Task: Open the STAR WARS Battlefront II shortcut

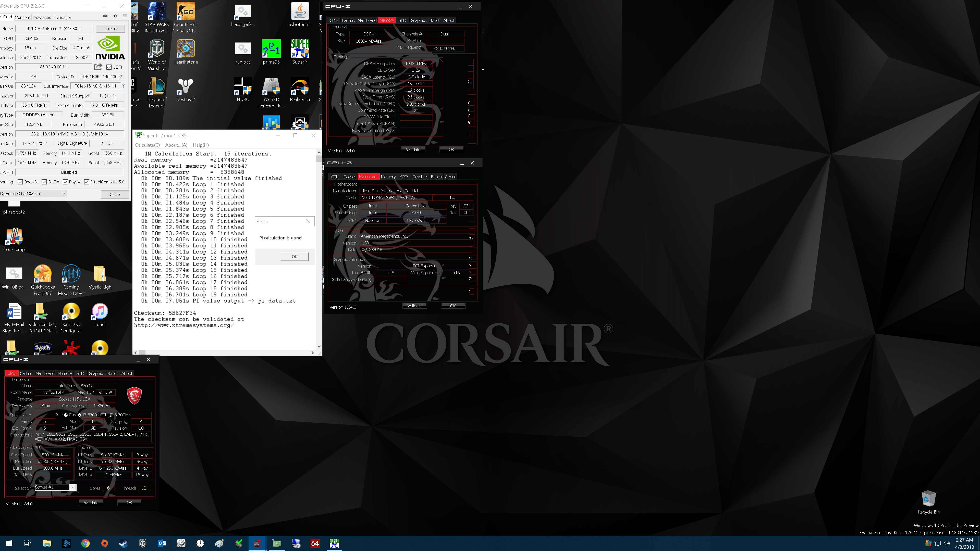Action: coord(157,18)
